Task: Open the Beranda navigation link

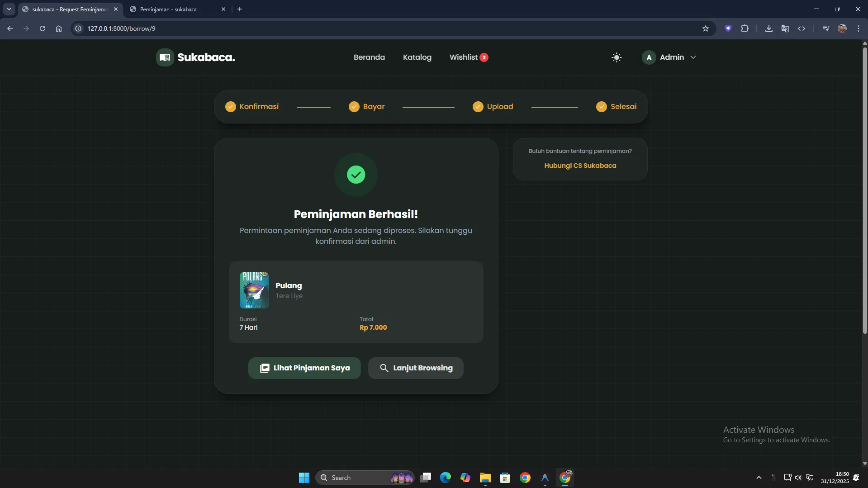Action: [x=369, y=57]
